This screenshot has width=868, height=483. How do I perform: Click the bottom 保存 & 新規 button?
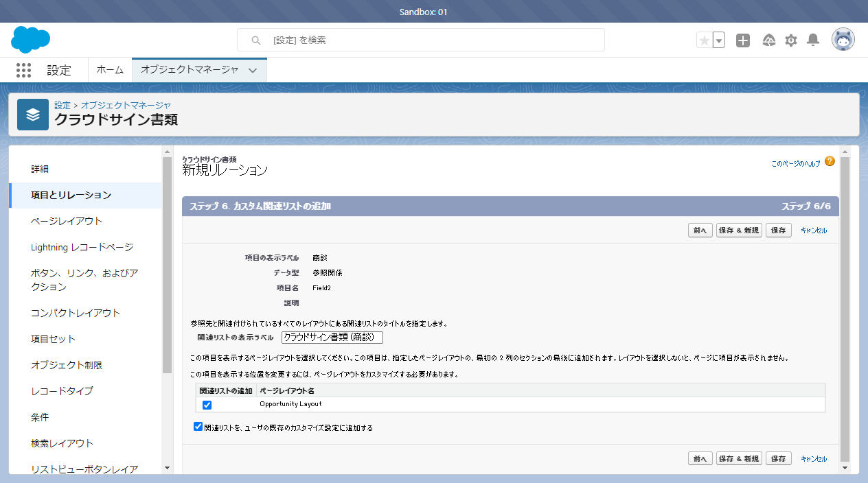[739, 458]
